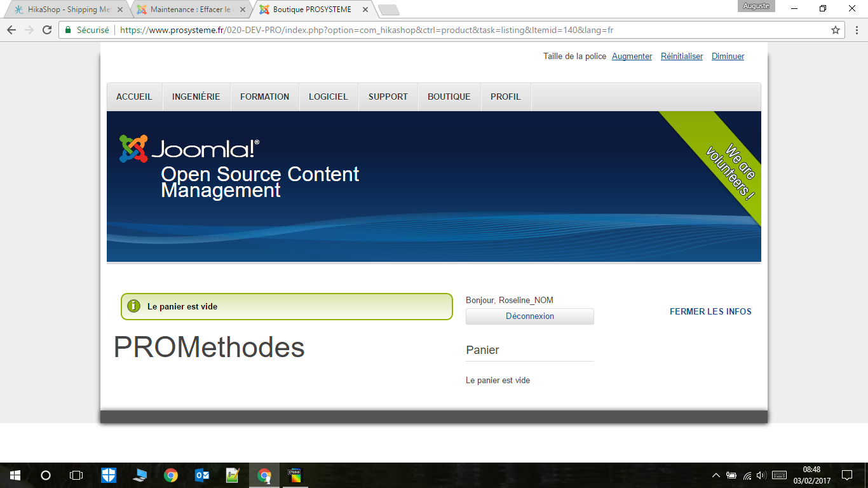Click the Joomla! logo in banner
Image resolution: width=868 pixels, height=488 pixels.
189,149
